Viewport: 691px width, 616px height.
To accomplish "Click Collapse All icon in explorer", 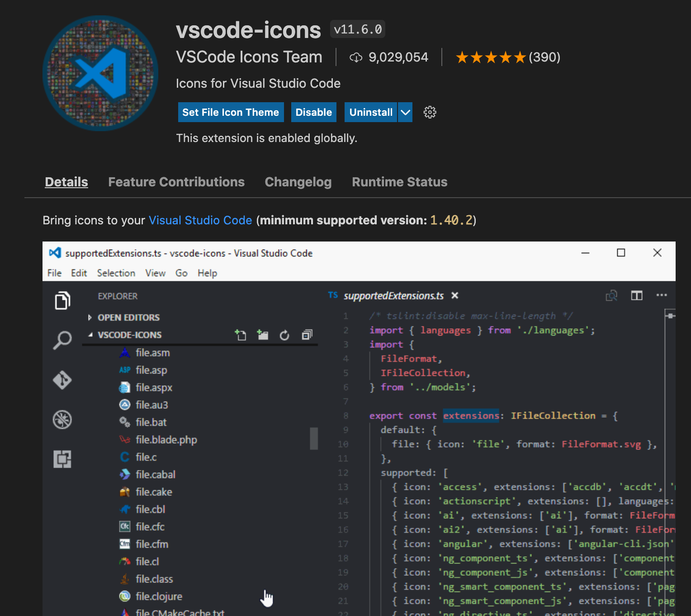I will click(x=307, y=335).
